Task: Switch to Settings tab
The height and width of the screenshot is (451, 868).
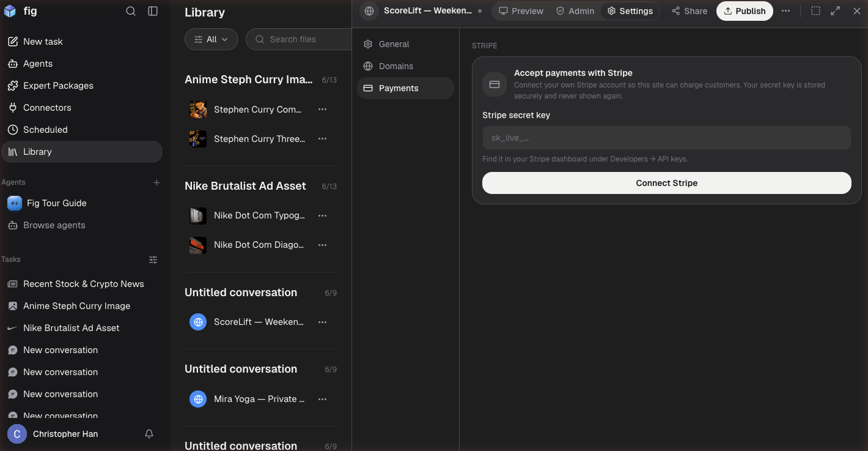Action: 630,11
